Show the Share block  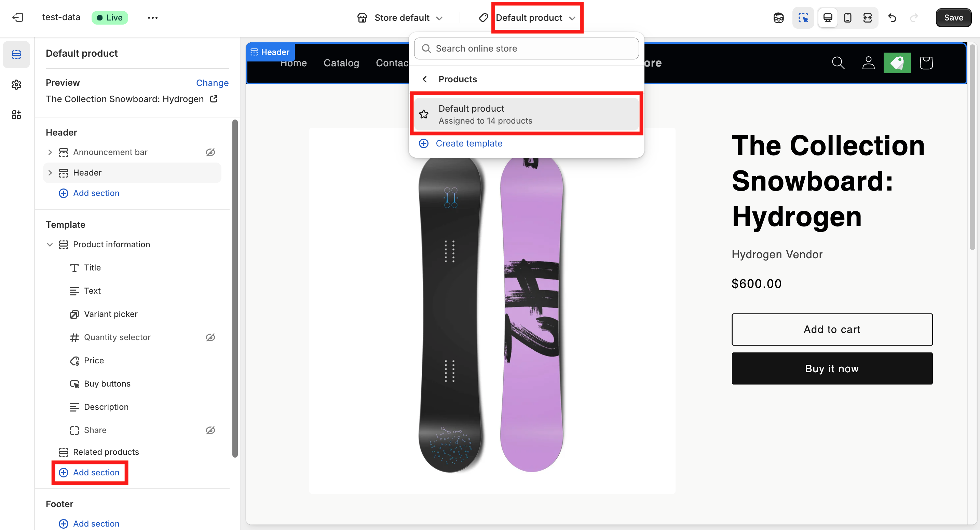(210, 430)
